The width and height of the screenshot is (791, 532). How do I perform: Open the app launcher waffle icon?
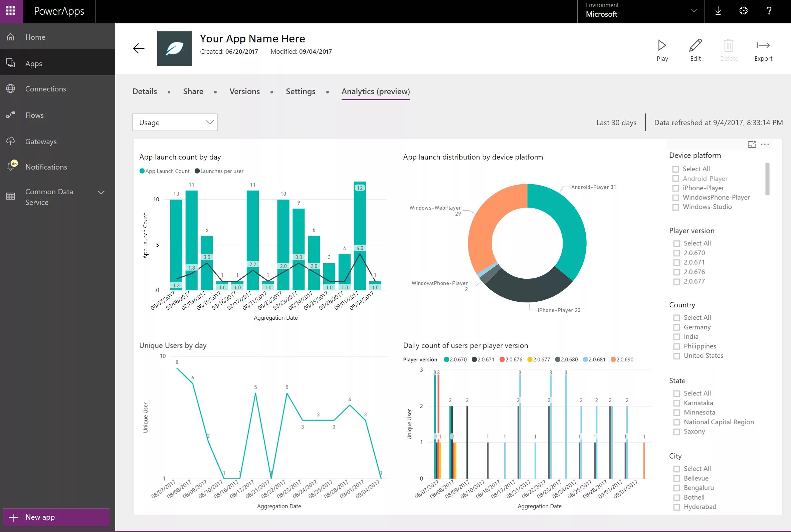(x=11, y=11)
